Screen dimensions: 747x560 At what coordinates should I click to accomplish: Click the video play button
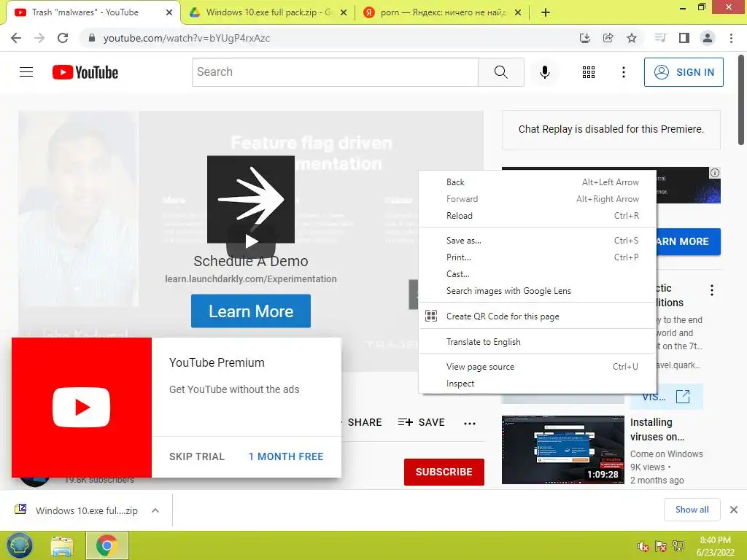(x=251, y=241)
